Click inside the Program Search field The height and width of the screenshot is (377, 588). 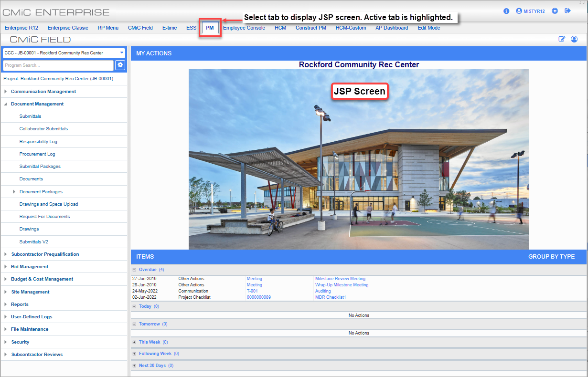57,65
